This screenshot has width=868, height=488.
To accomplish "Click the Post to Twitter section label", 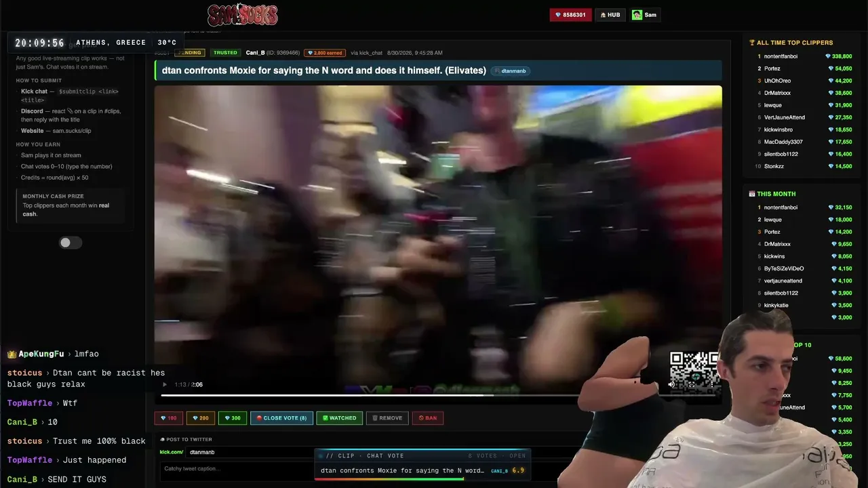I will click(x=186, y=439).
